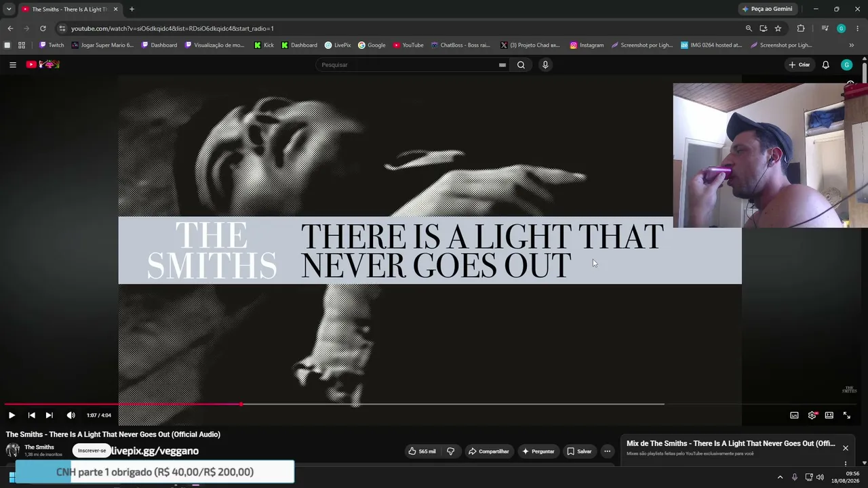Open the Google bookmark
The image size is (868, 488).
372,45
